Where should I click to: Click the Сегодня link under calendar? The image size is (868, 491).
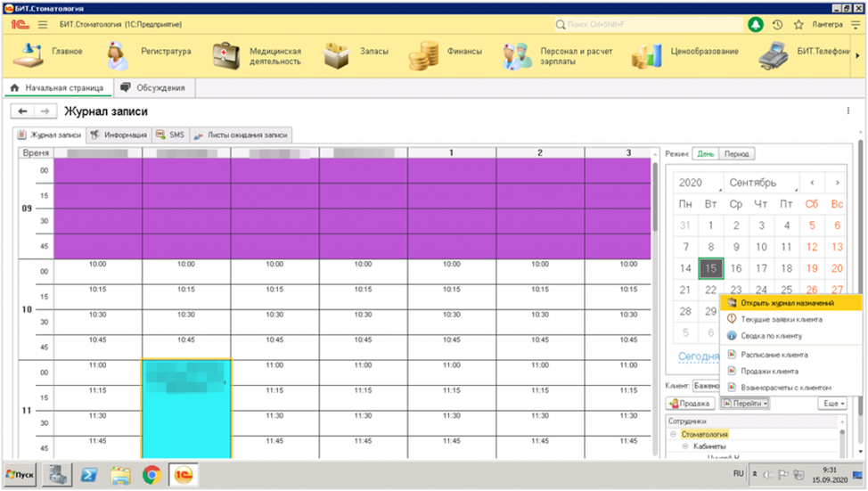(x=698, y=356)
